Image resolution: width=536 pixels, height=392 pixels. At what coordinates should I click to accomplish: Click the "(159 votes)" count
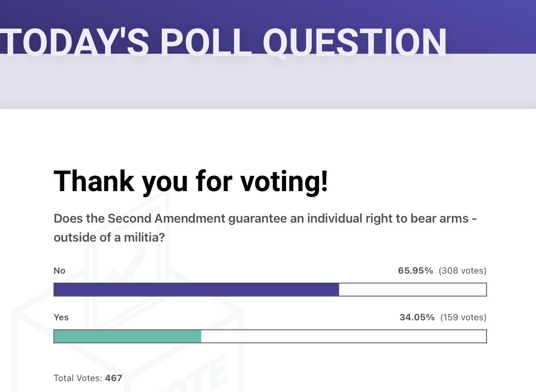tap(463, 317)
